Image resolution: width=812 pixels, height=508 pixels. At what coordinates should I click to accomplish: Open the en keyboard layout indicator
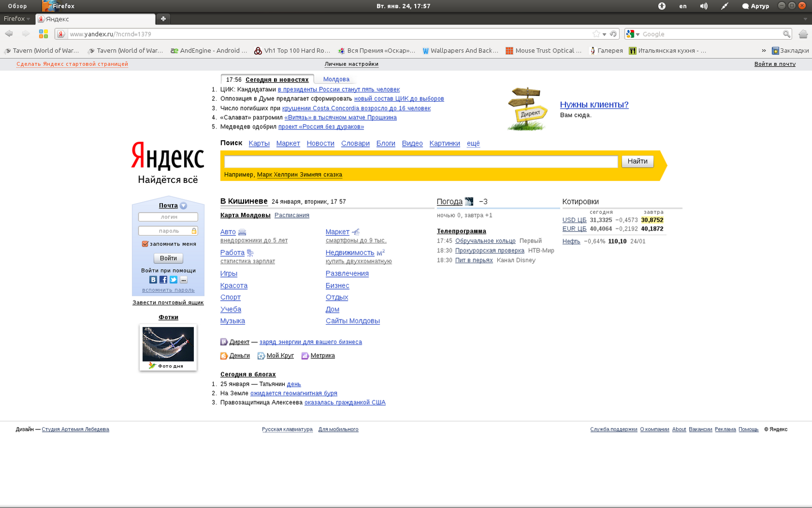[x=683, y=6]
